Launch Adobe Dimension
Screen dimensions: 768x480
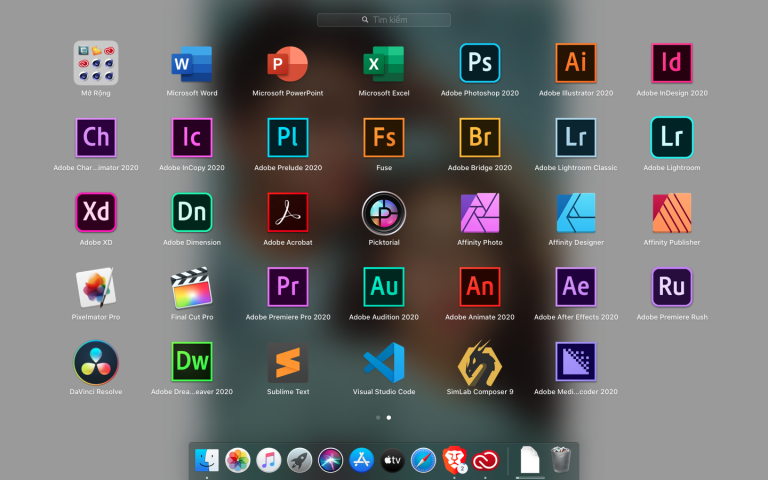point(192,212)
